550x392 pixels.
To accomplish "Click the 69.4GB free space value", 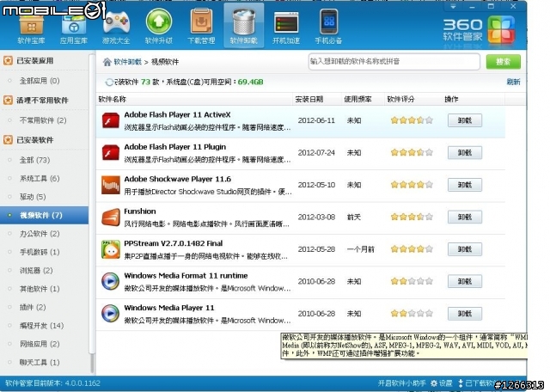I will coord(250,83).
